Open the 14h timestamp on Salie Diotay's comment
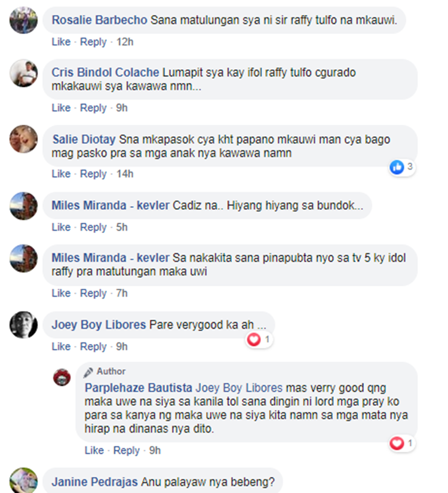The width and height of the screenshot is (448, 493). [x=125, y=174]
